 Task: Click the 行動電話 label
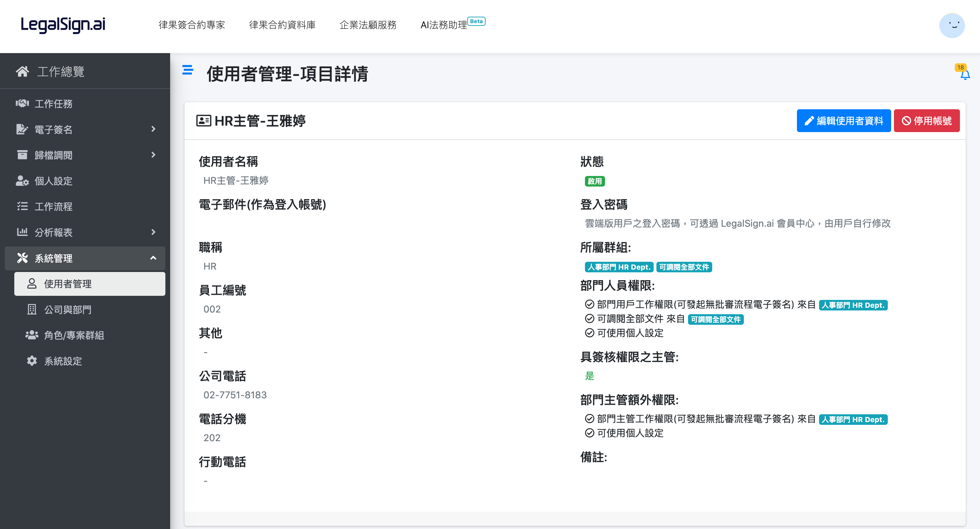pyautogui.click(x=223, y=462)
